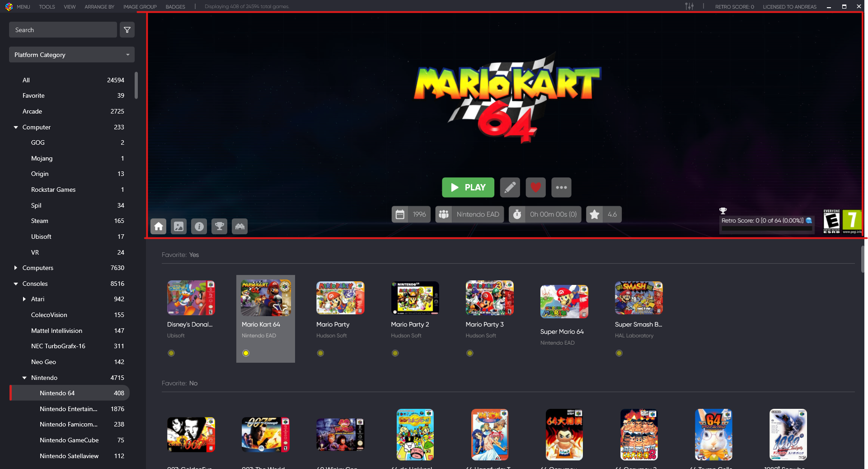
Task: Open the images icon in details panel
Action: pos(179,226)
